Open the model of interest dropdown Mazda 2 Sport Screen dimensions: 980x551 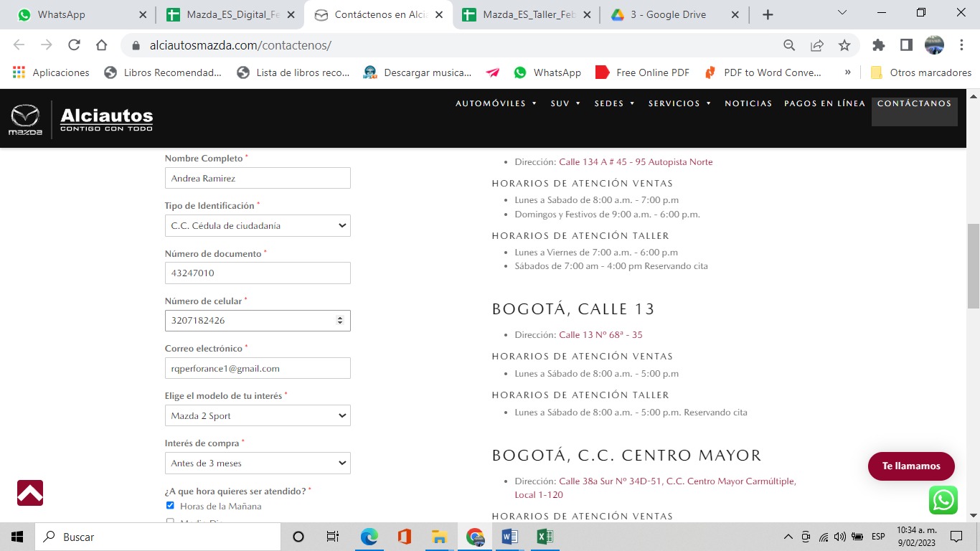[258, 415]
